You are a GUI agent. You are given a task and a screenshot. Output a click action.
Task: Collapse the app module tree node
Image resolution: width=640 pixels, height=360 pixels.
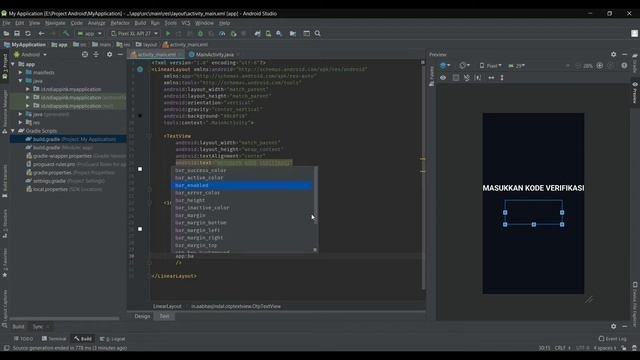coord(13,64)
